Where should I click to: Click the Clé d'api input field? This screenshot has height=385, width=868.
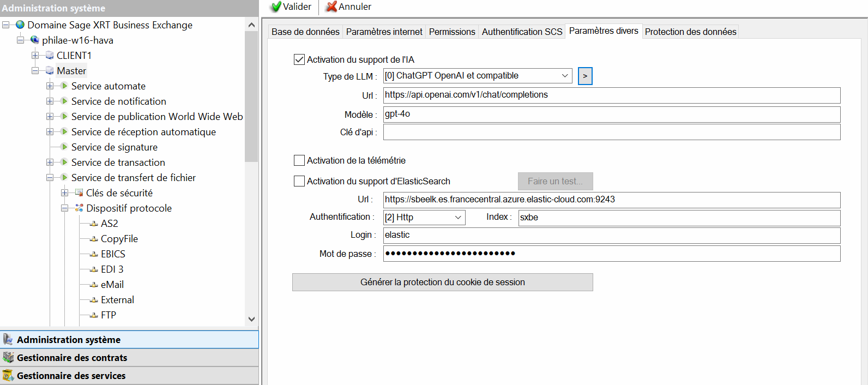coord(611,132)
